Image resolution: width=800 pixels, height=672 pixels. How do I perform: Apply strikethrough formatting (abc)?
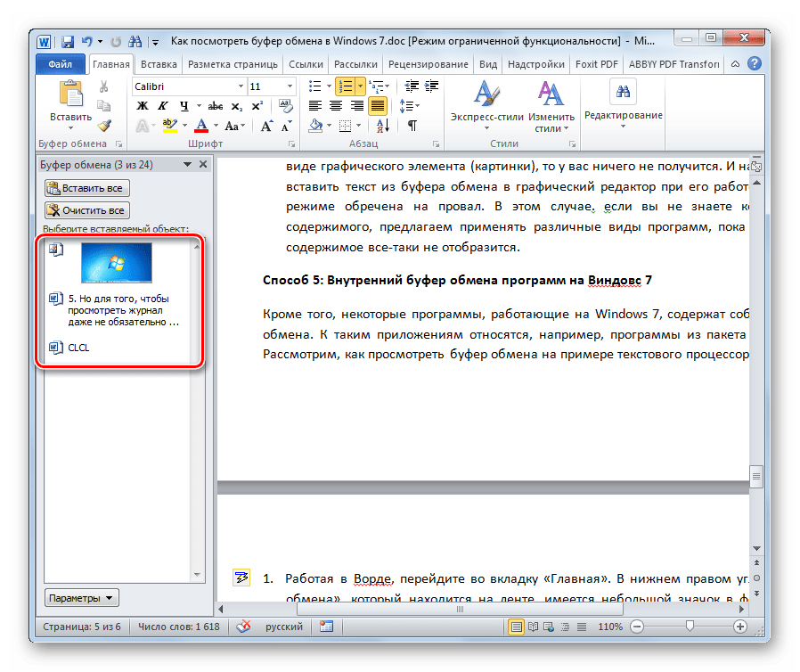point(216,106)
